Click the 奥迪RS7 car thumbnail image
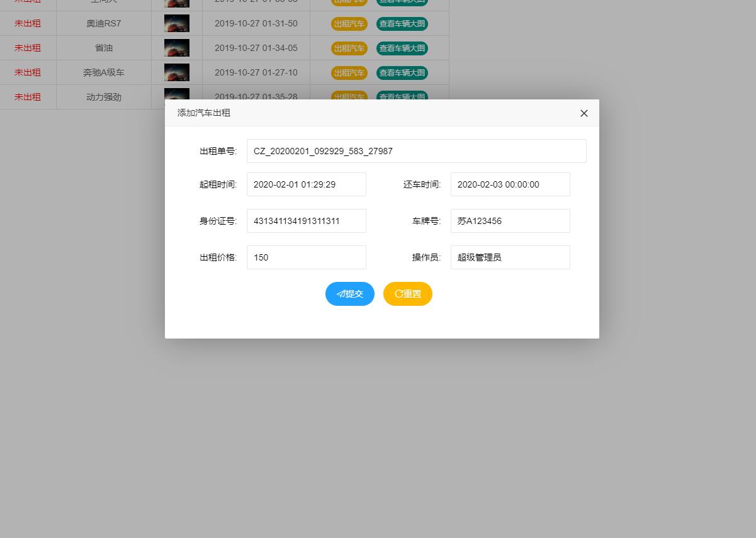 point(176,24)
